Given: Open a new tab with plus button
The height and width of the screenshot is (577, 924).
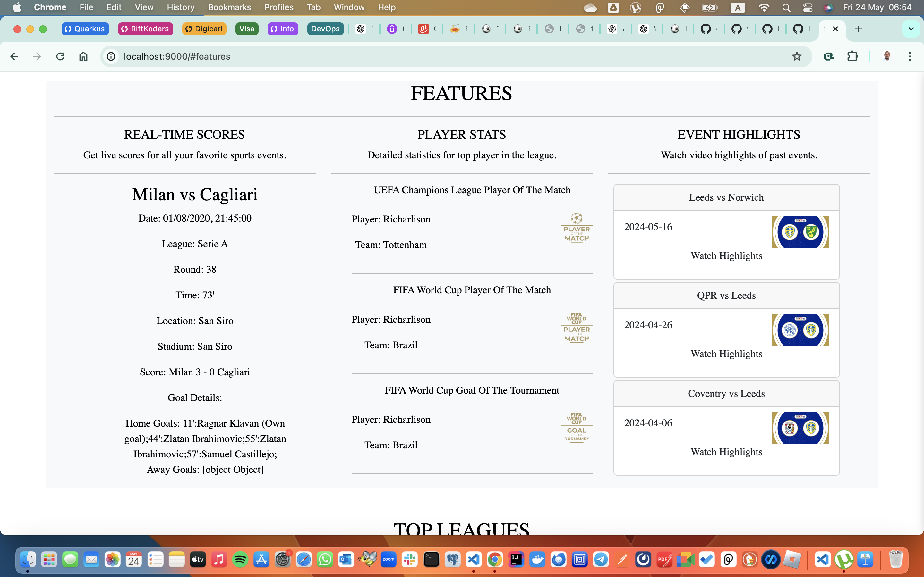Looking at the screenshot, I should click(858, 29).
